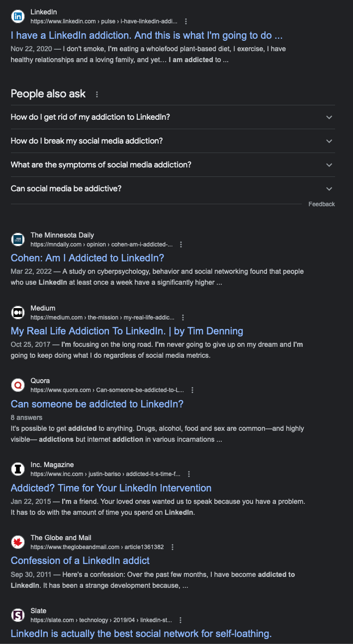Click the Medium logo icon
Viewport: 353px width, 644px height.
point(18,313)
